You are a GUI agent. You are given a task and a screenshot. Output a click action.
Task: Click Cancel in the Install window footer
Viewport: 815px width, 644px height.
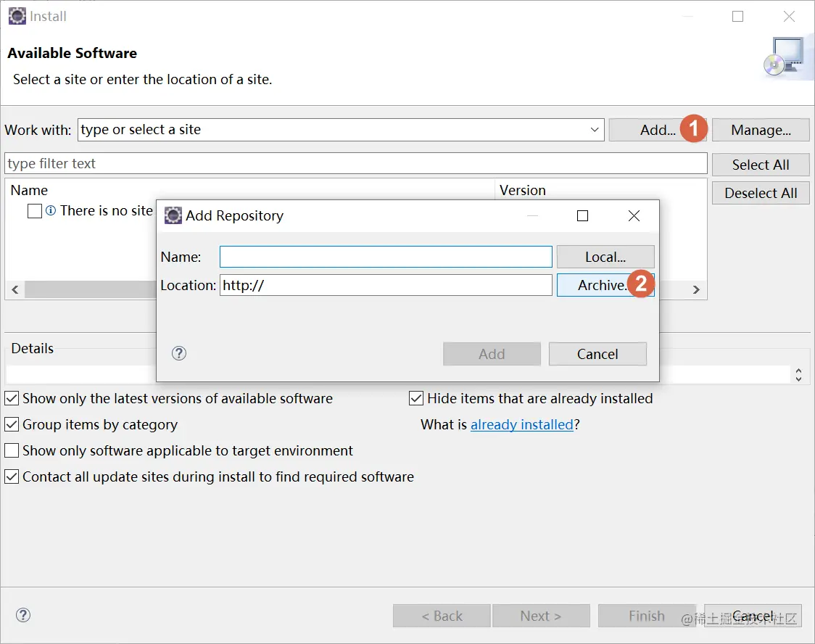pos(753,616)
